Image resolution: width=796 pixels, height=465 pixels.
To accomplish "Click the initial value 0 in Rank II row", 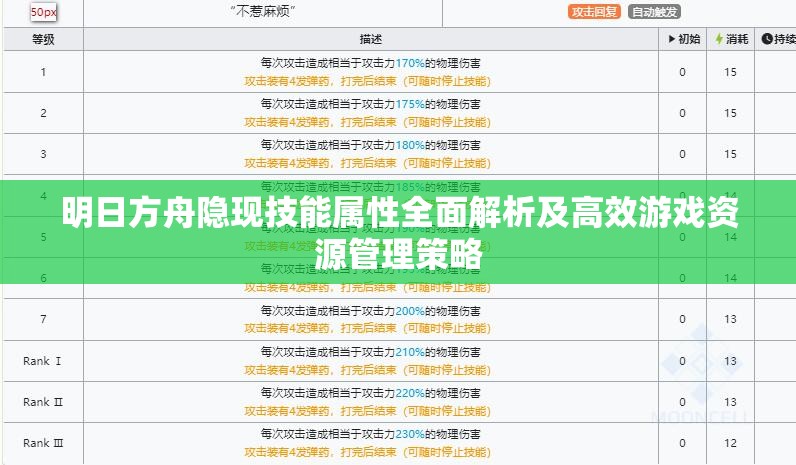I will tap(682, 402).
